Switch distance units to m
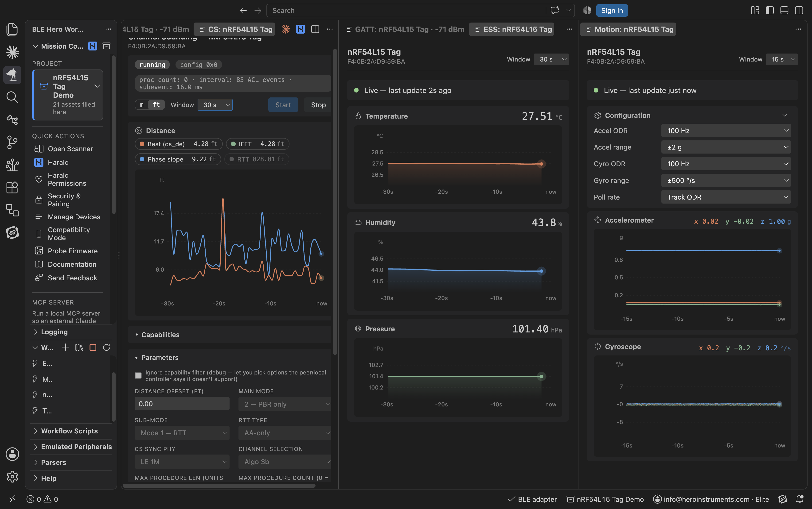 142,105
